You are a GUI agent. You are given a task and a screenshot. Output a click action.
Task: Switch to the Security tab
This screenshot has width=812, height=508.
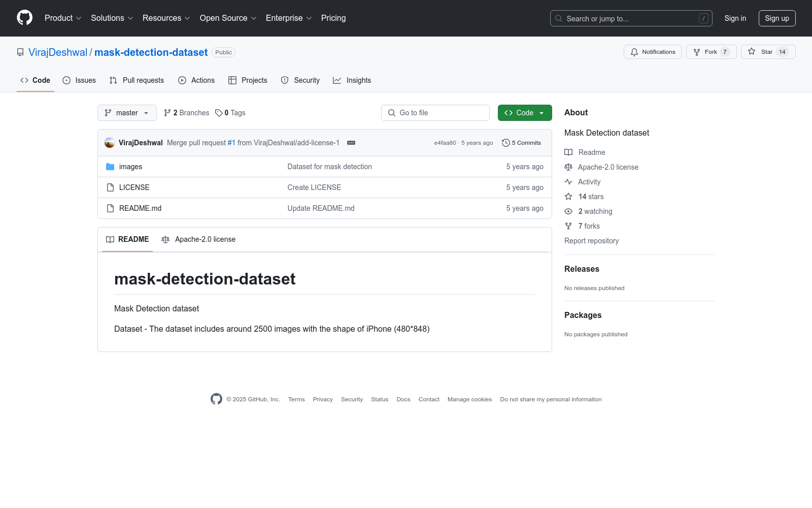(x=300, y=80)
